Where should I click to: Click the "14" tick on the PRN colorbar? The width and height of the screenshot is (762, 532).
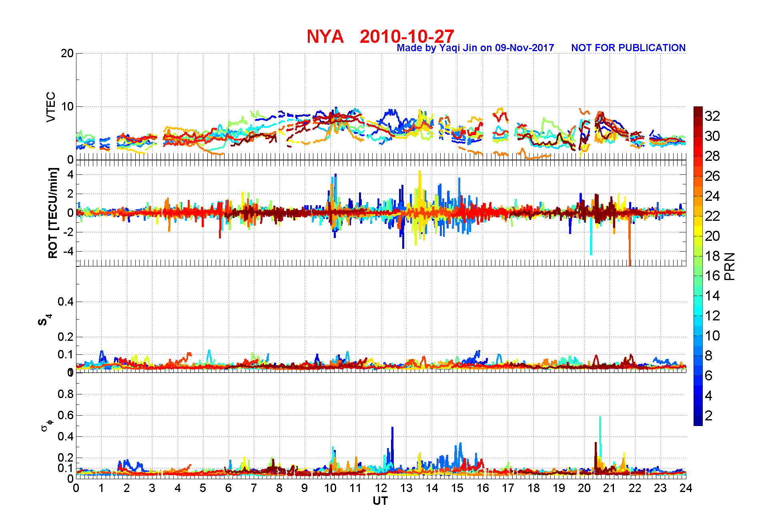712,296
